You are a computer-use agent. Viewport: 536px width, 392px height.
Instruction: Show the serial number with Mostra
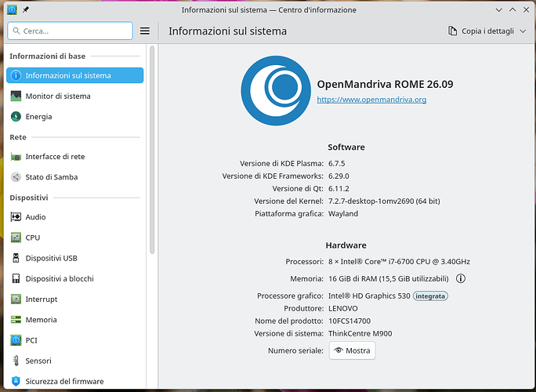[353, 350]
